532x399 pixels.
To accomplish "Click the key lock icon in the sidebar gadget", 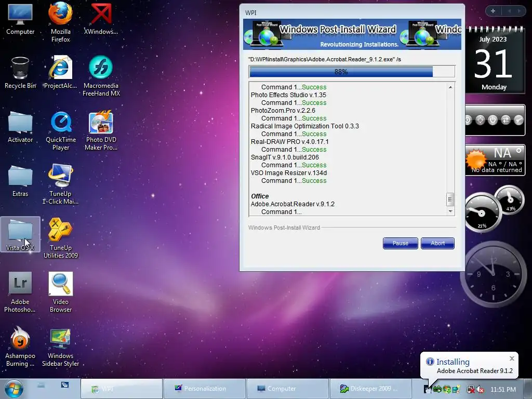I will point(518,120).
